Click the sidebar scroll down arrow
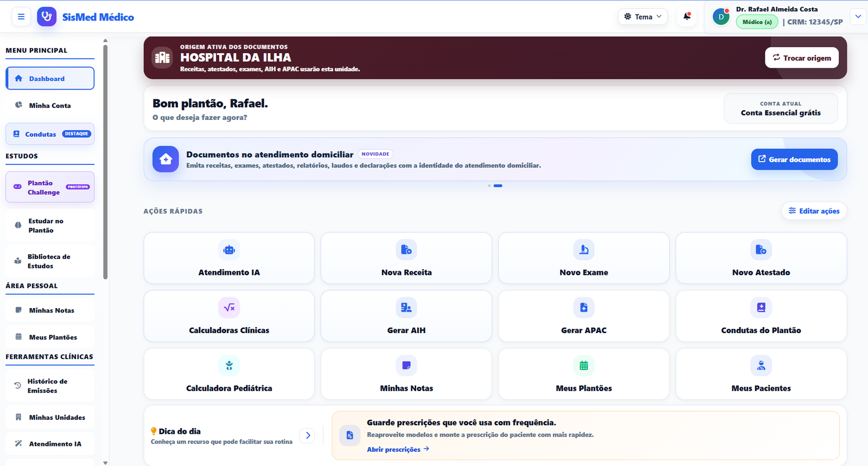Viewport: 868px width, 466px height. tap(105, 463)
